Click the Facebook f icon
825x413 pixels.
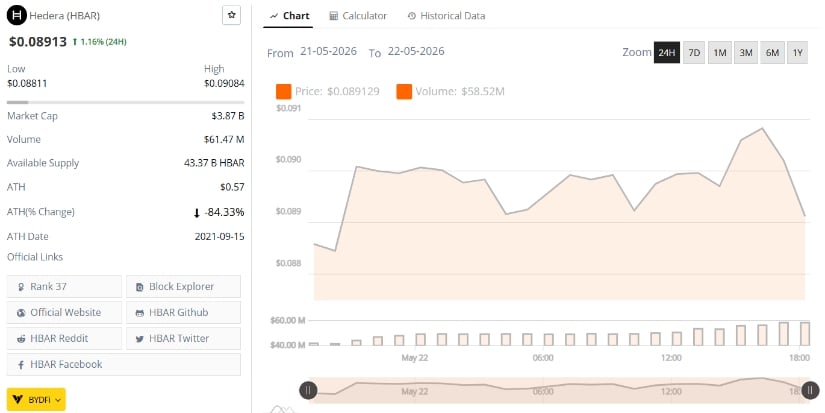(21, 365)
